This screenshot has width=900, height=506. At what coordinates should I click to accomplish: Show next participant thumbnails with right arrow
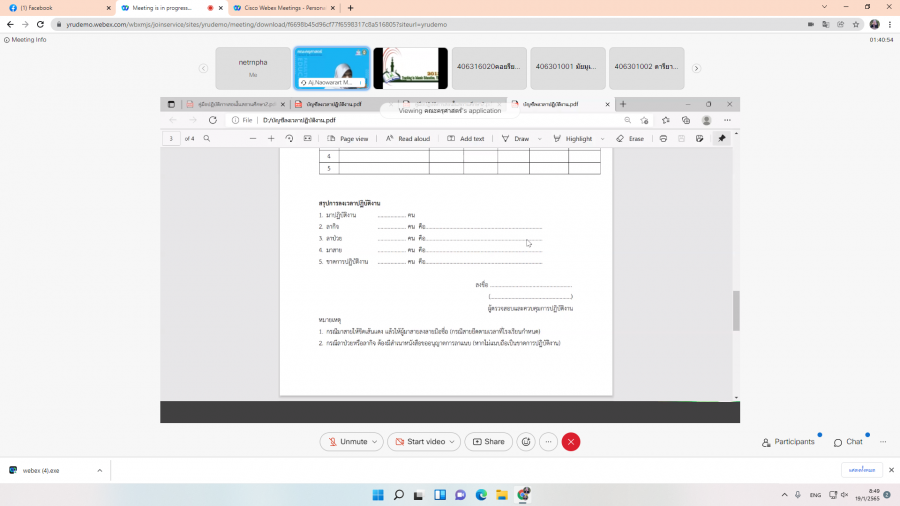[696, 68]
